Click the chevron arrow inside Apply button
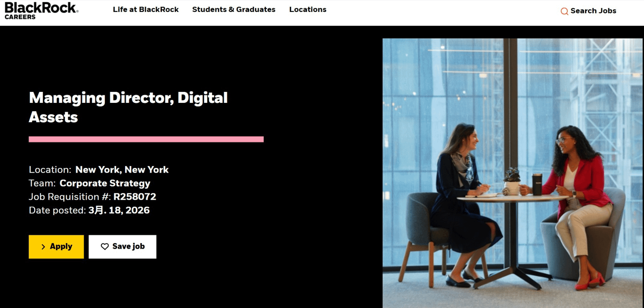644x308 pixels. pos(43,247)
